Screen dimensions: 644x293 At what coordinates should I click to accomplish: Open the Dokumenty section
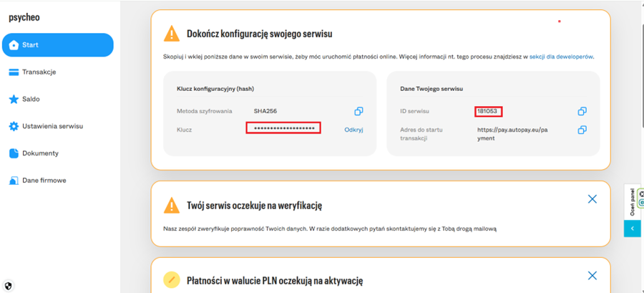(40, 153)
